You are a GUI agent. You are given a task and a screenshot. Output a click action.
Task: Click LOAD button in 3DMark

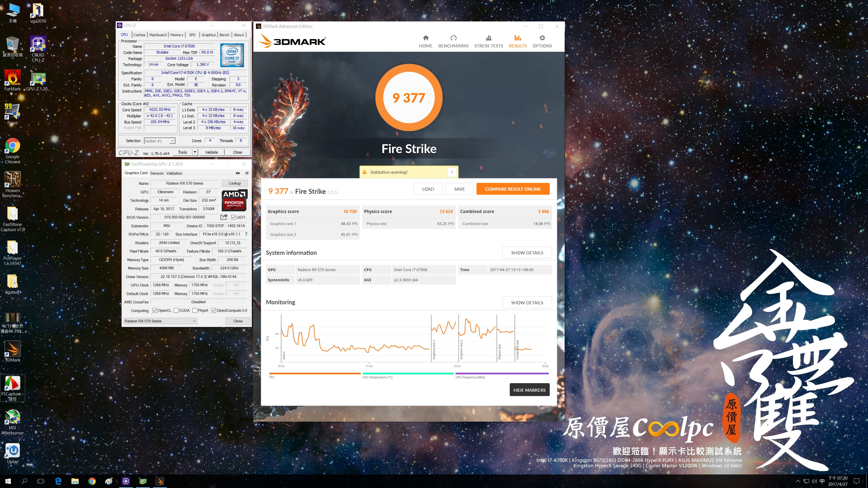pos(428,189)
